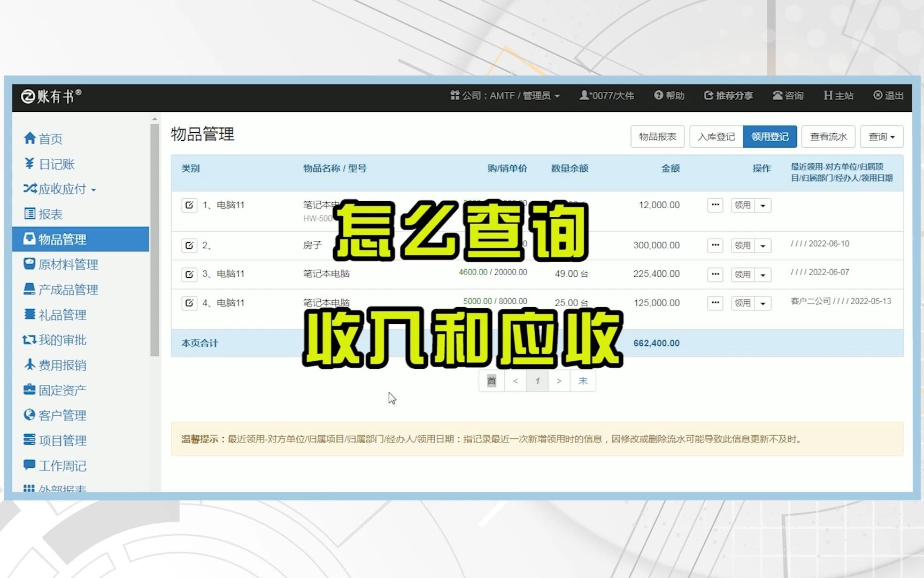Screen dimensions: 924x578
Task: Click the 领用 button in the 12,000.00 row
Action: click(743, 206)
